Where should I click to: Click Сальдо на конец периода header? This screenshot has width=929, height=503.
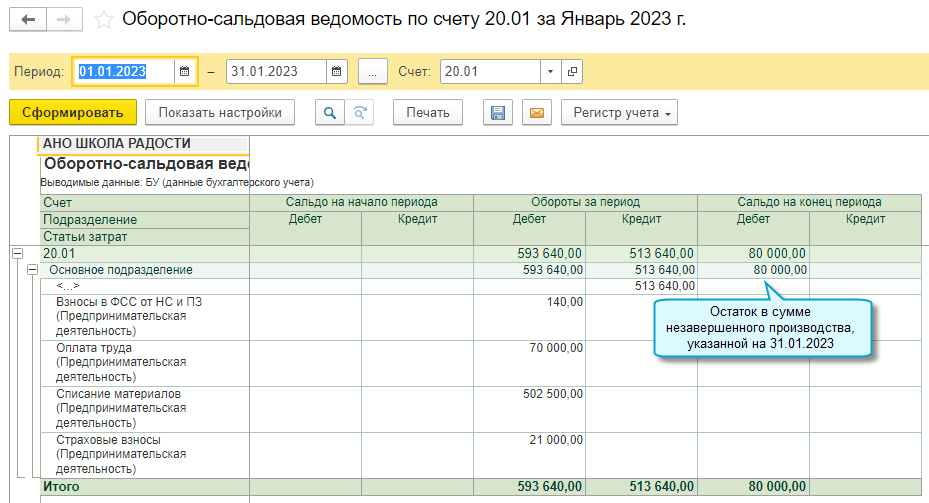[809, 202]
